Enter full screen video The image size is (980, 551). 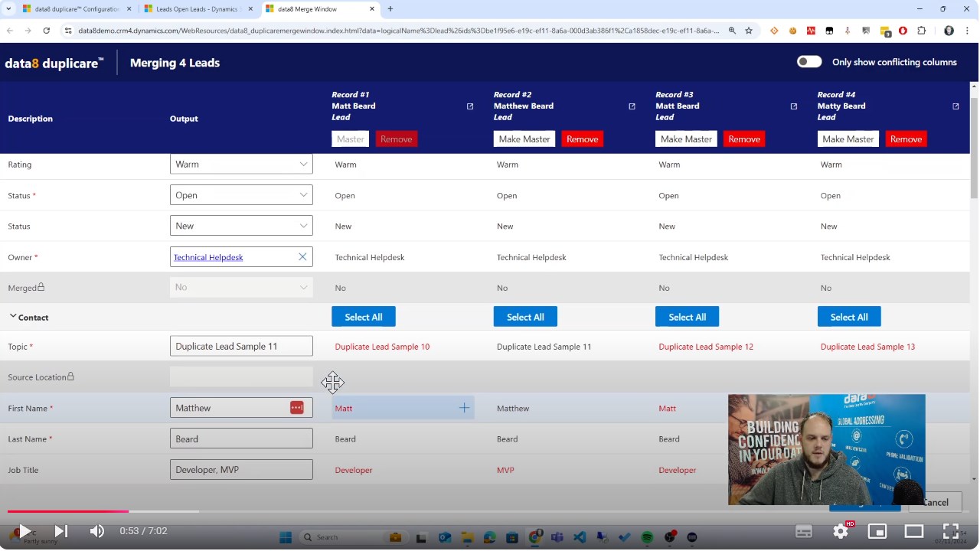tap(951, 531)
